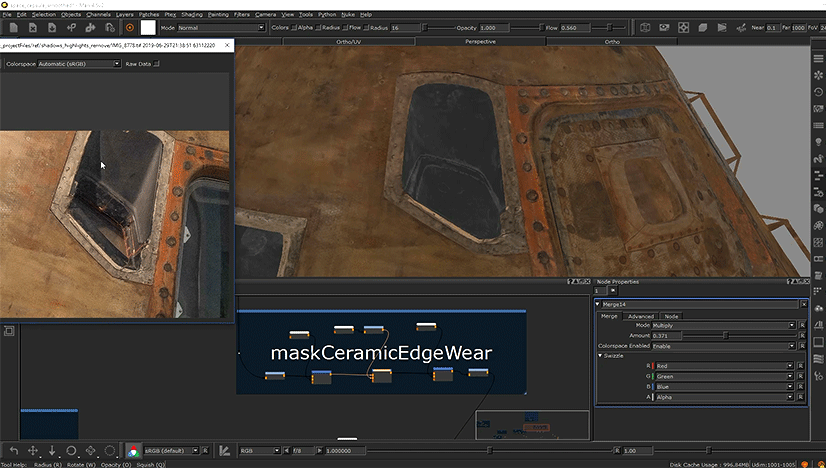Click the levels graph icon in bottom toolbar
The width and height of the screenshot is (826, 468).
pos(224,451)
